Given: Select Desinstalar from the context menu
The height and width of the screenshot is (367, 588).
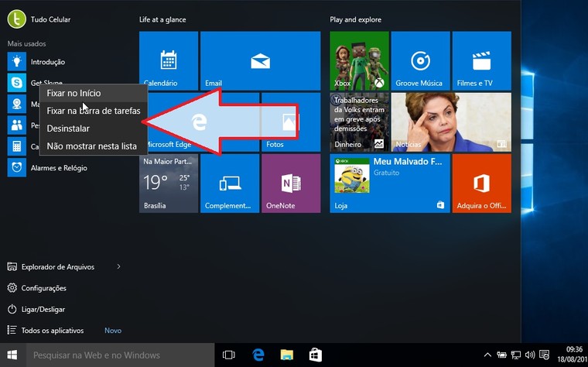Looking at the screenshot, I should 68,129.
